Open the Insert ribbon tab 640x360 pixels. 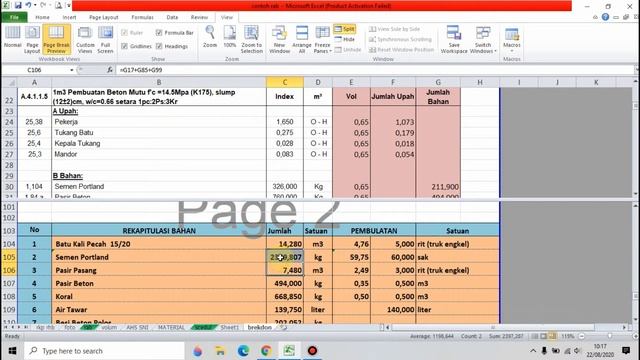[69, 17]
